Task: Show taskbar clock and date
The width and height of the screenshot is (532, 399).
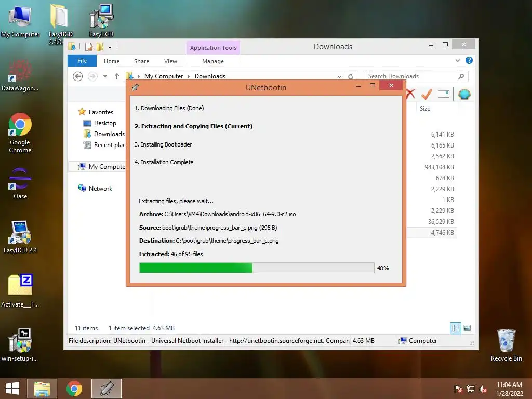Action: [510, 389]
